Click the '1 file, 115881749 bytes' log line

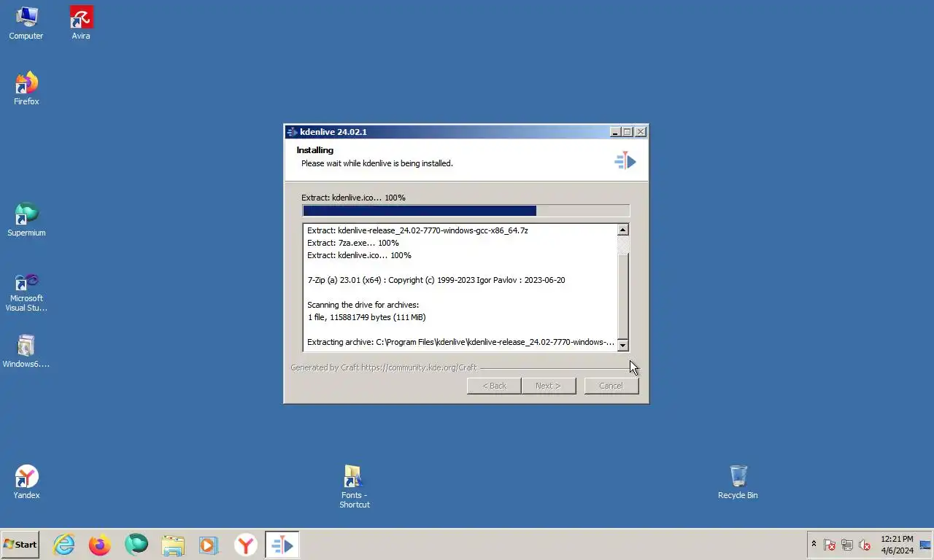(366, 317)
